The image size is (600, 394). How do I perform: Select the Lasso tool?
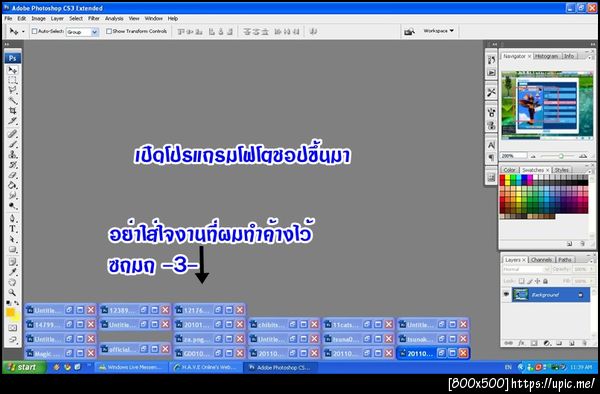point(13,90)
